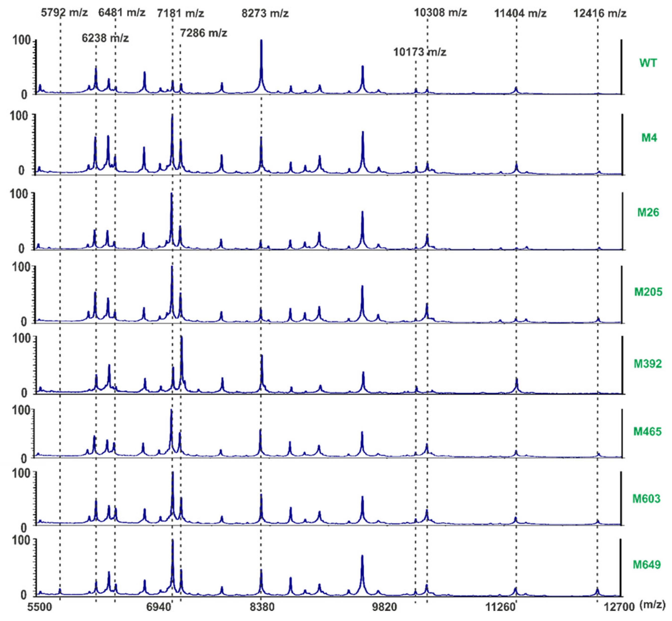672x621 pixels.
Task: Select the M603 sample label
Action: tap(646, 498)
